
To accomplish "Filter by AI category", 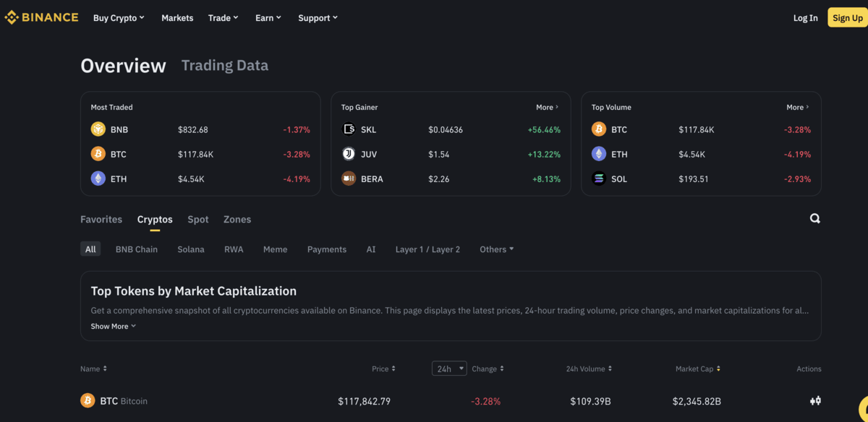I will coord(371,249).
